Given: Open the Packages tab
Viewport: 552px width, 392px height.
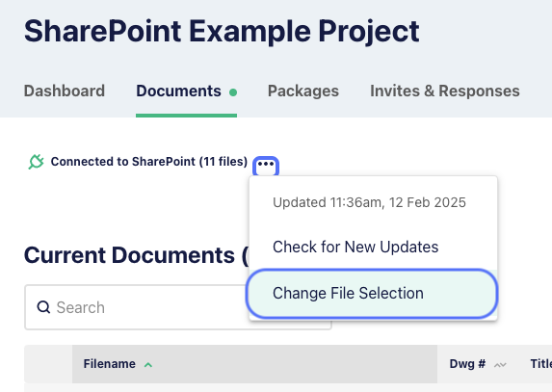Looking at the screenshot, I should click(x=303, y=91).
